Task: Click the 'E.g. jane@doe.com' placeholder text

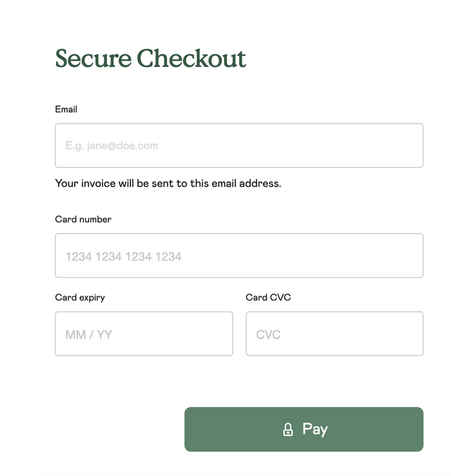Action: (111, 146)
